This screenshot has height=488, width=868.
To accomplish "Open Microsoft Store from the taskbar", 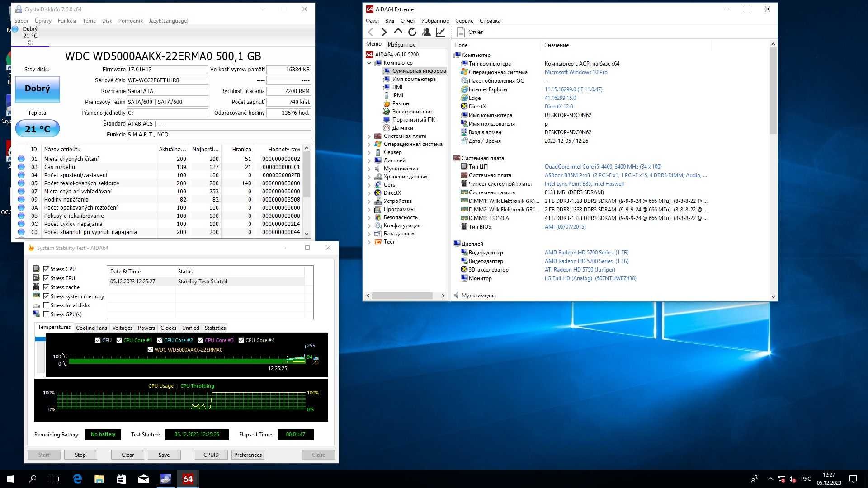I will pyautogui.click(x=121, y=479).
